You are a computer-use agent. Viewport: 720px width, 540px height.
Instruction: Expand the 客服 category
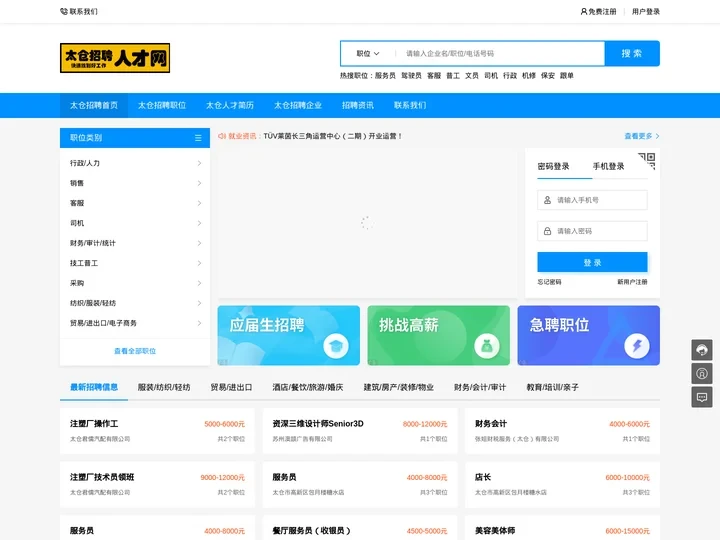click(135, 203)
